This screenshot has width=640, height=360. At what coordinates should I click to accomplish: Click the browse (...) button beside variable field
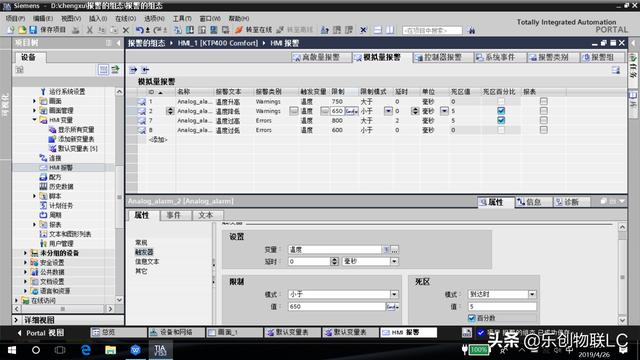[x=394, y=249]
